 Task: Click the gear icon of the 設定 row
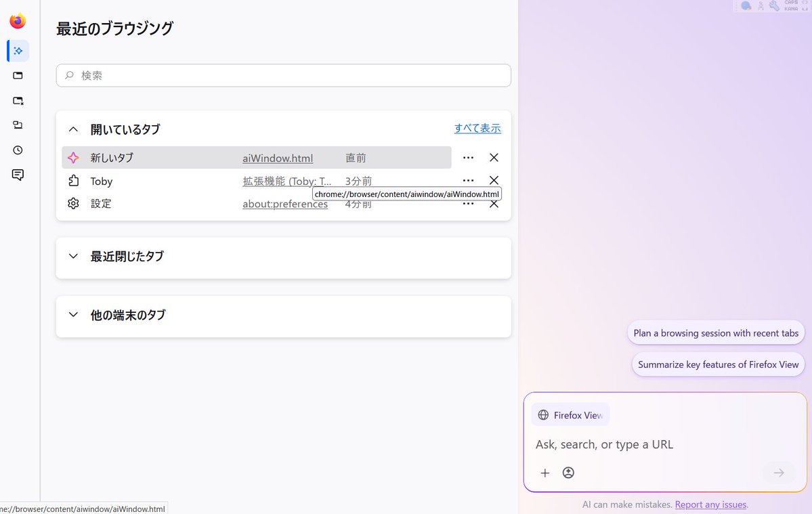point(74,203)
